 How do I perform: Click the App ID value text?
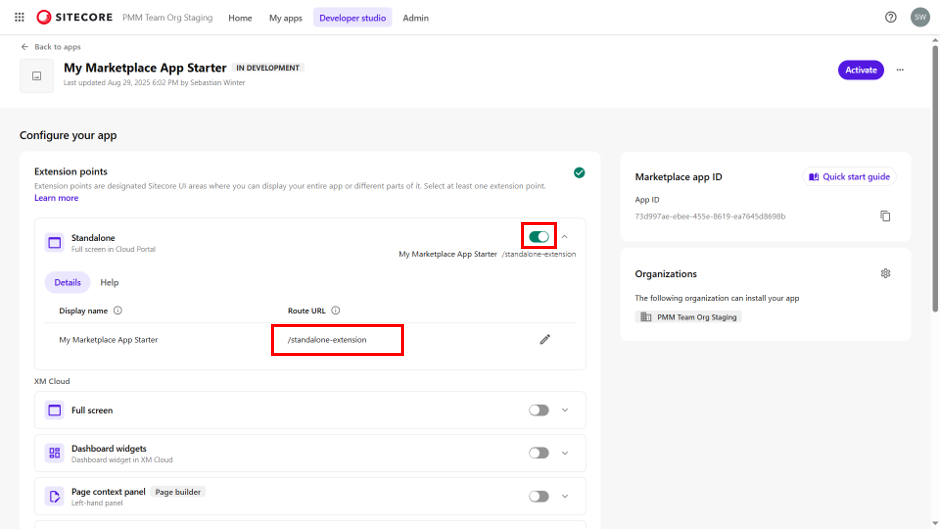(x=710, y=216)
